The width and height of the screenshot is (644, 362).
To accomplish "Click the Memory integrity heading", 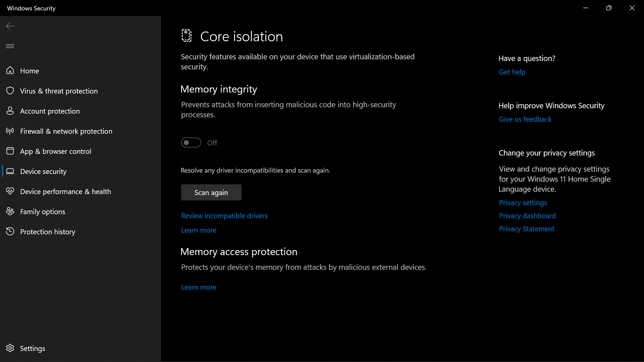I will coord(219,89).
